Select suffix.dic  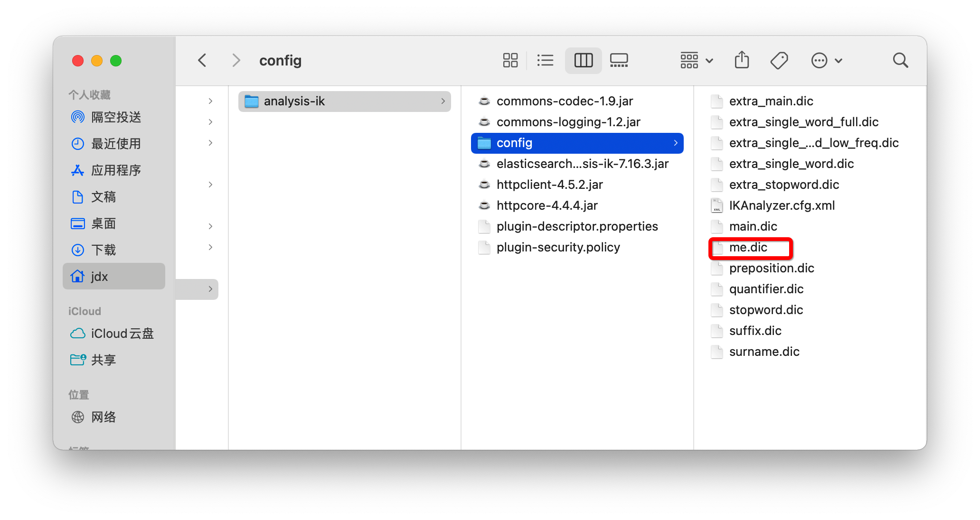click(x=810, y=331)
